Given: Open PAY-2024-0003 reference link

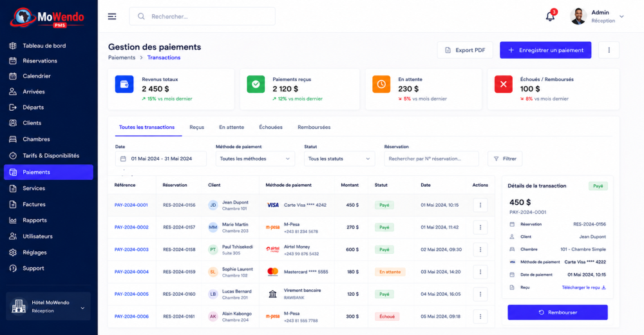Looking at the screenshot, I should (x=131, y=249).
